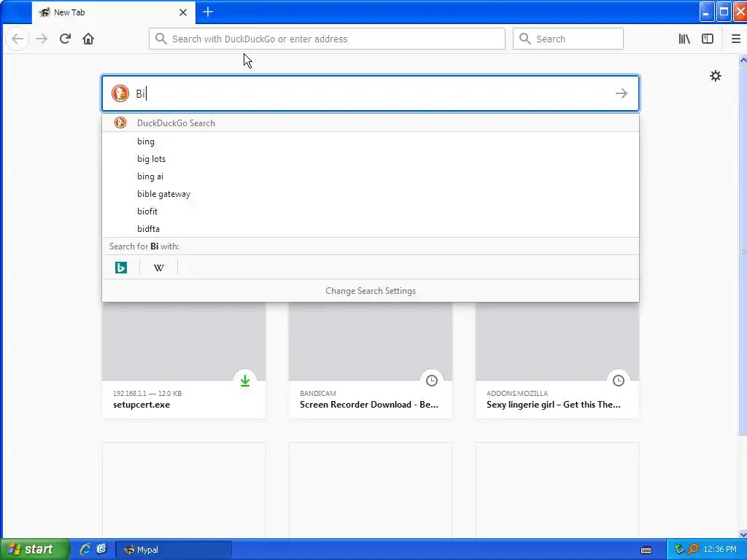Choose the 'bible gateway' suggestion

(370, 194)
